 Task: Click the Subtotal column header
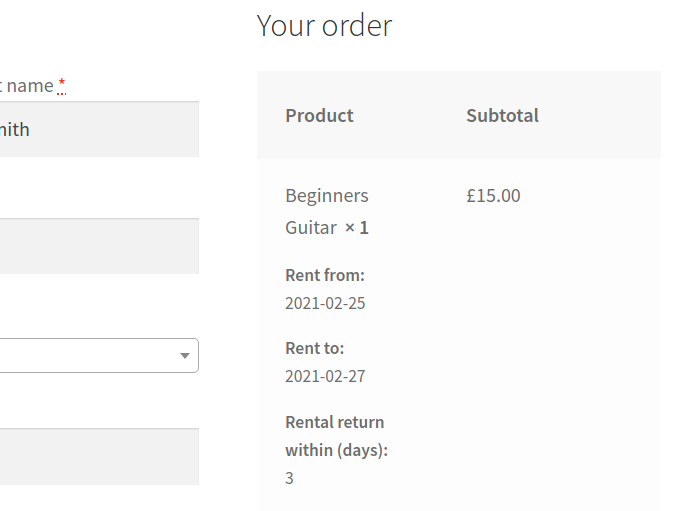tap(502, 115)
